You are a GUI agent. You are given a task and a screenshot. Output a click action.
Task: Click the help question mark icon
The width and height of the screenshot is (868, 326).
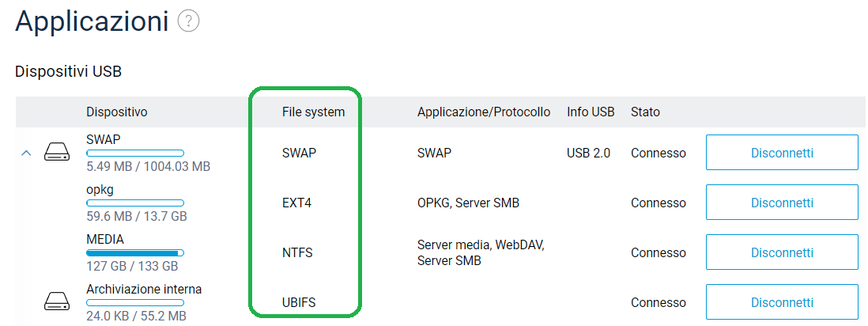point(188,21)
